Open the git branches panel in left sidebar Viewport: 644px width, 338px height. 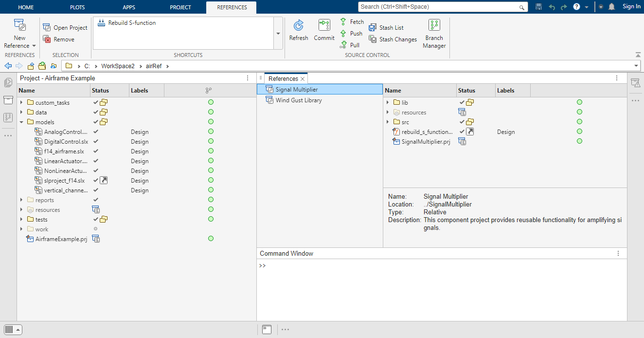[8, 117]
